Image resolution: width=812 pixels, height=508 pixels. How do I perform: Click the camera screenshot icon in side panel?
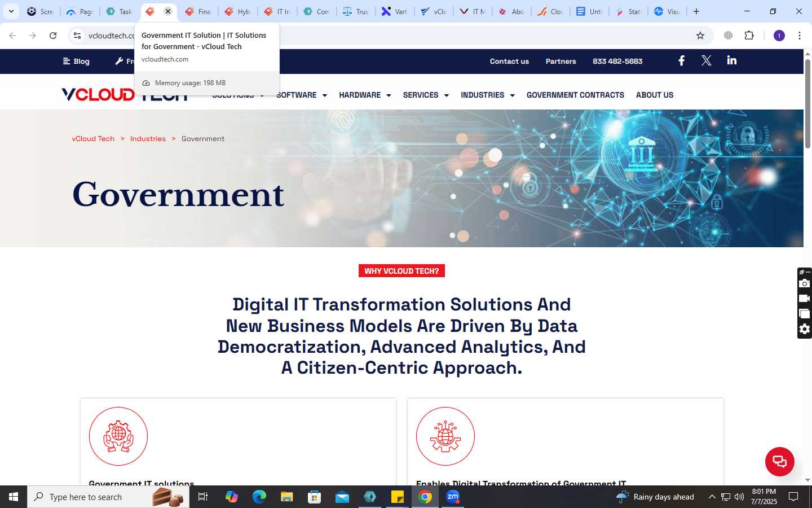pos(805,283)
